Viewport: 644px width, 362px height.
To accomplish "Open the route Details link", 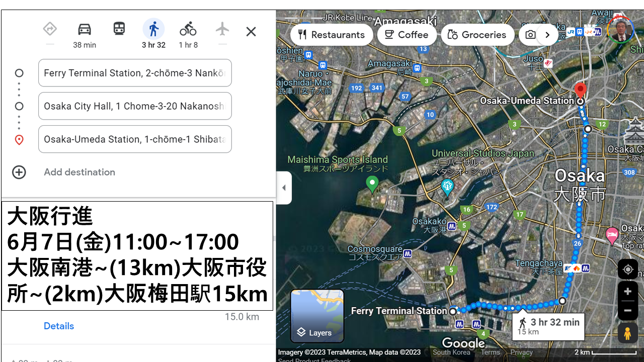I will click(59, 326).
